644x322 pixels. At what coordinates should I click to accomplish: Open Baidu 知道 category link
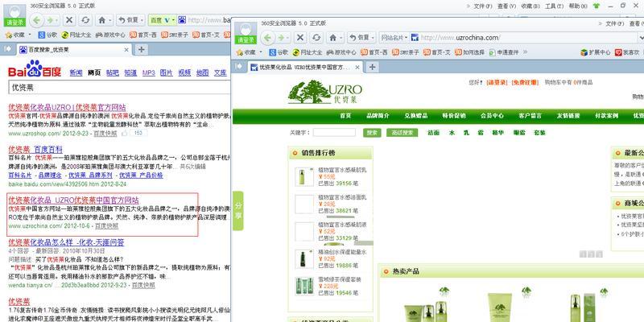pyautogui.click(x=130, y=72)
